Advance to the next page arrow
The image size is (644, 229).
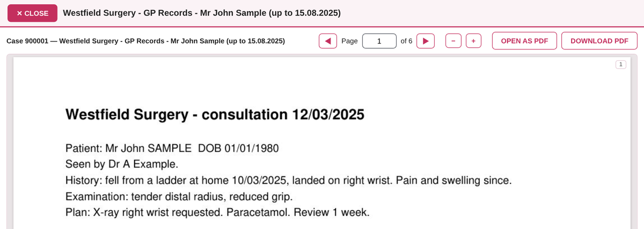pyautogui.click(x=426, y=41)
